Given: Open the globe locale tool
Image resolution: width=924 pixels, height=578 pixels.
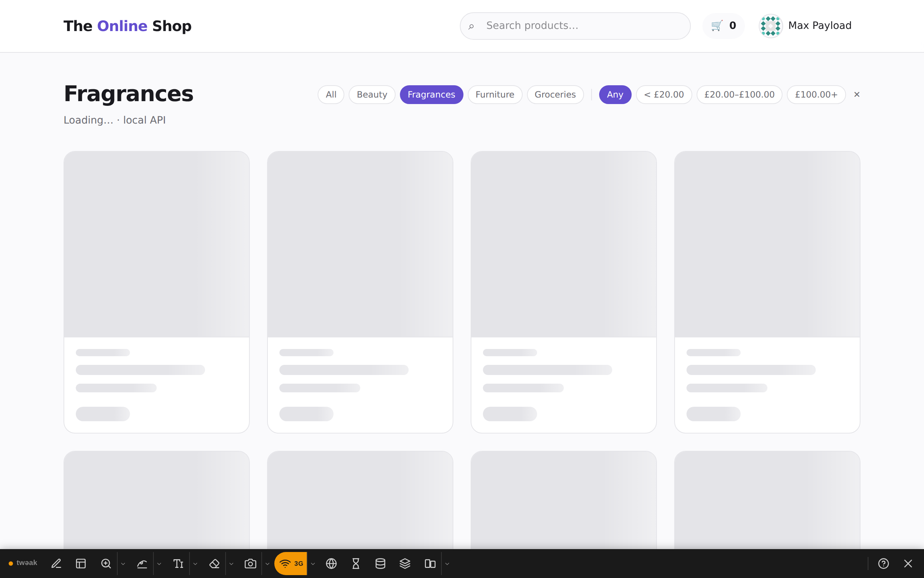Looking at the screenshot, I should point(331,564).
